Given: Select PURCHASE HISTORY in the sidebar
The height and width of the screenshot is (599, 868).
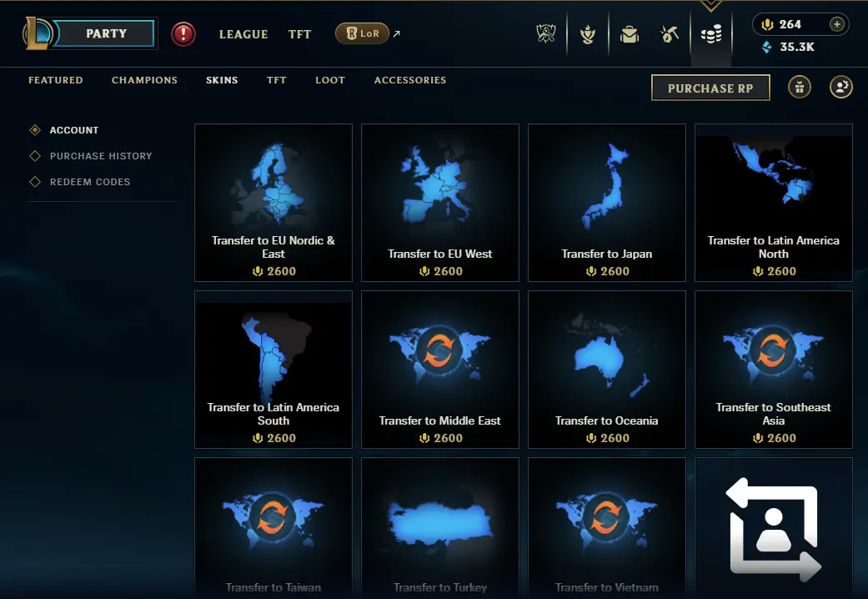Looking at the screenshot, I should (x=101, y=156).
